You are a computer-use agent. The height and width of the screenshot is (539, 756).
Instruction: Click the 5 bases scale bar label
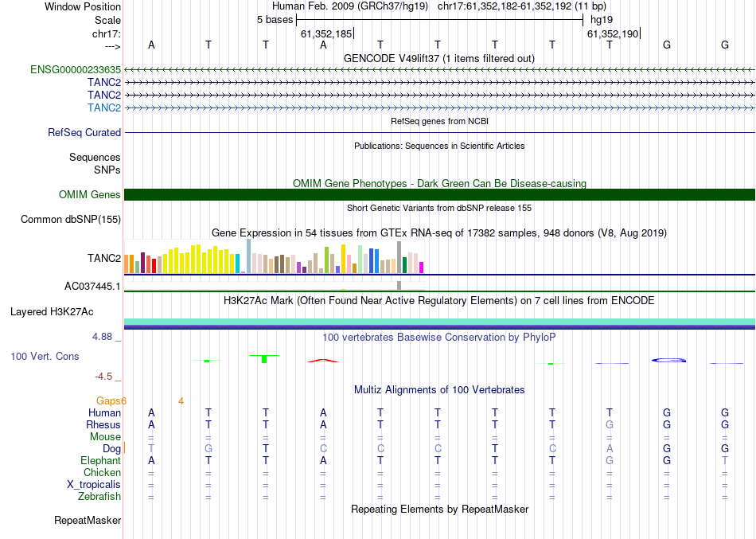(275, 20)
